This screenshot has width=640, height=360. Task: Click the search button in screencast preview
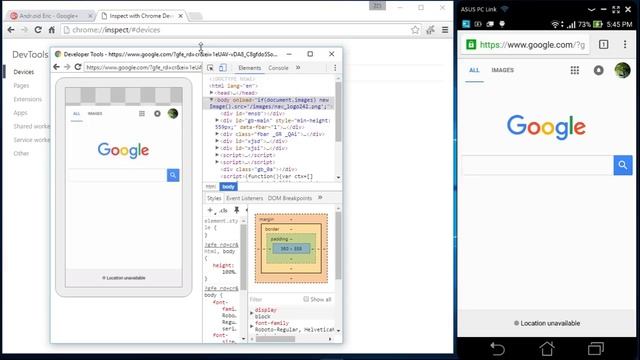click(x=173, y=175)
